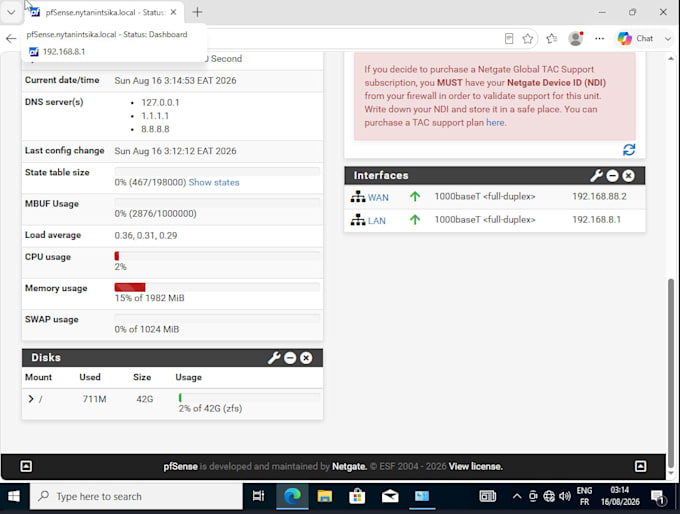Open the Disks widget wrench settings
The width and height of the screenshot is (680, 514).
click(x=274, y=358)
